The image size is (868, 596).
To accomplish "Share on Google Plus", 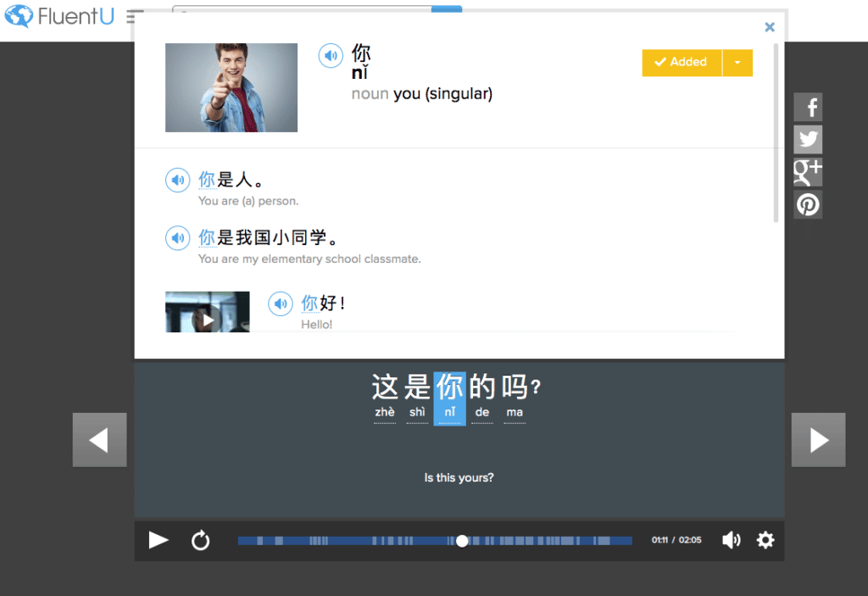I will click(808, 172).
